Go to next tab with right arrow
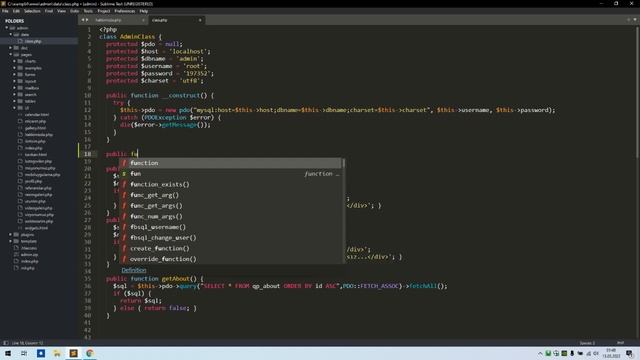Screen dimensions: 640x360 [x=87, y=20]
